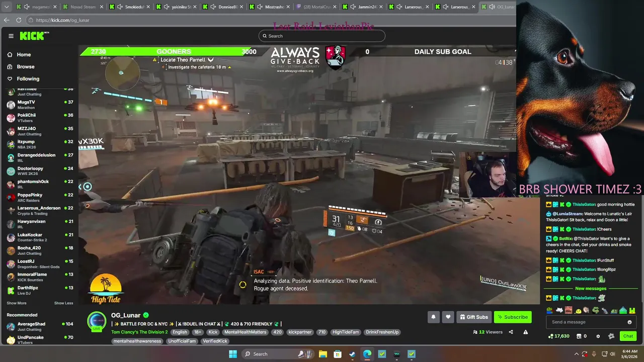644x362 pixels.
Task: Open chat settings gear icon
Action: (x=598, y=336)
